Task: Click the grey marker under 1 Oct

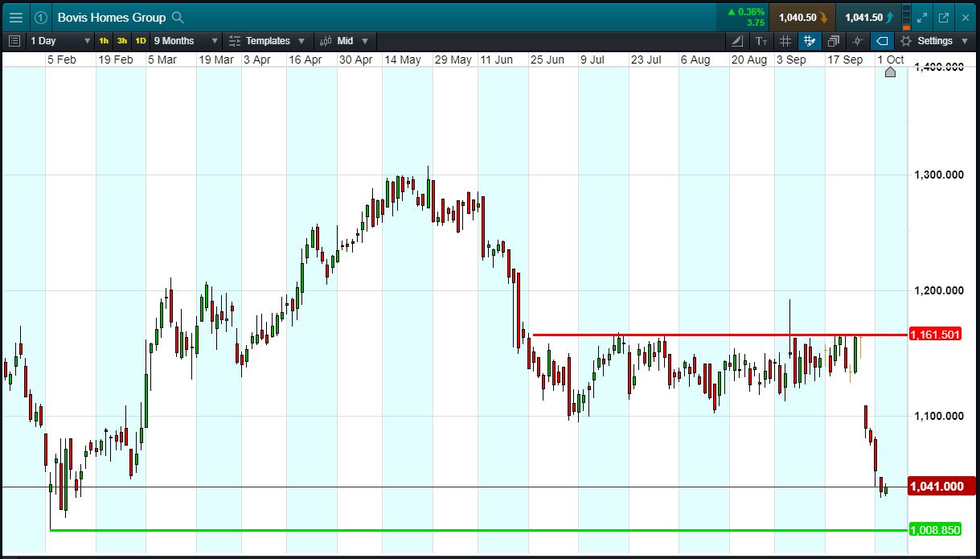Action: 890,72
